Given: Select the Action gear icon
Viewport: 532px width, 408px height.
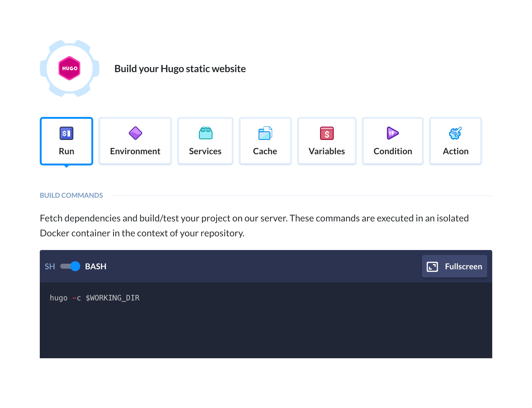Looking at the screenshot, I should point(455,133).
